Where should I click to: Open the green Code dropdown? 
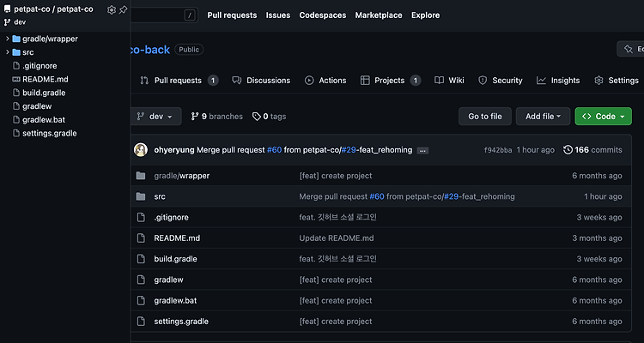point(604,117)
